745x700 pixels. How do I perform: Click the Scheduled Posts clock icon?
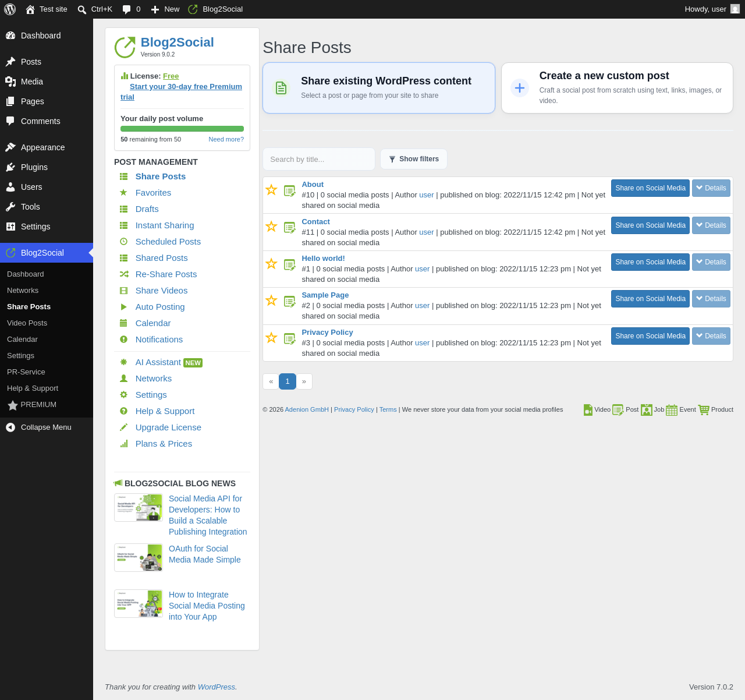[x=123, y=242]
